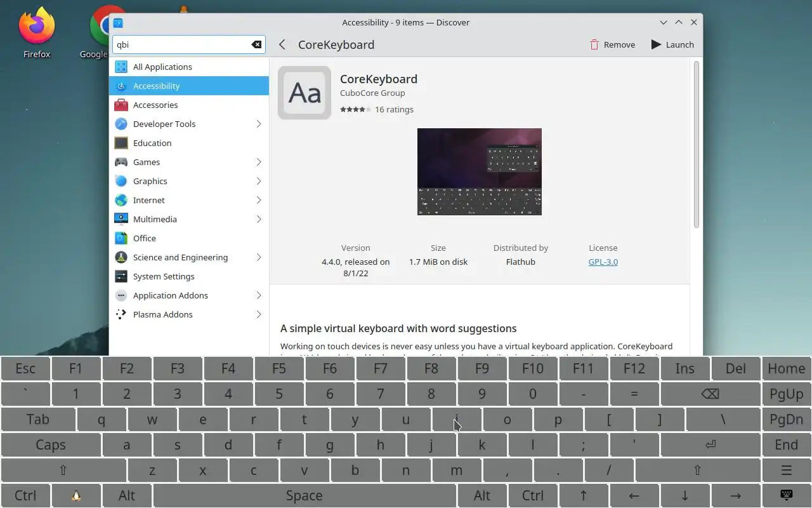Launch the CoreKeyboard application
The height and width of the screenshot is (508, 812).
pos(672,44)
